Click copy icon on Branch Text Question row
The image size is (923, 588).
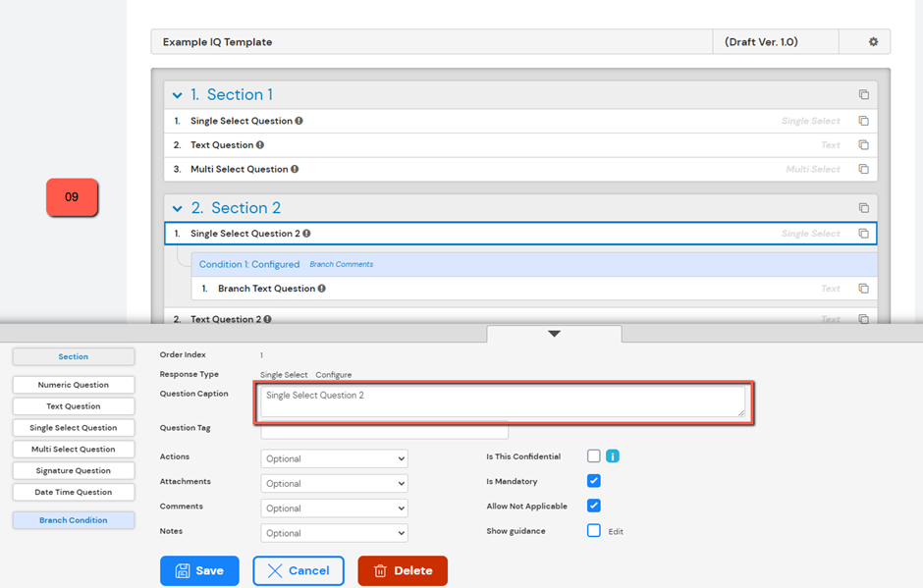pyautogui.click(x=863, y=289)
